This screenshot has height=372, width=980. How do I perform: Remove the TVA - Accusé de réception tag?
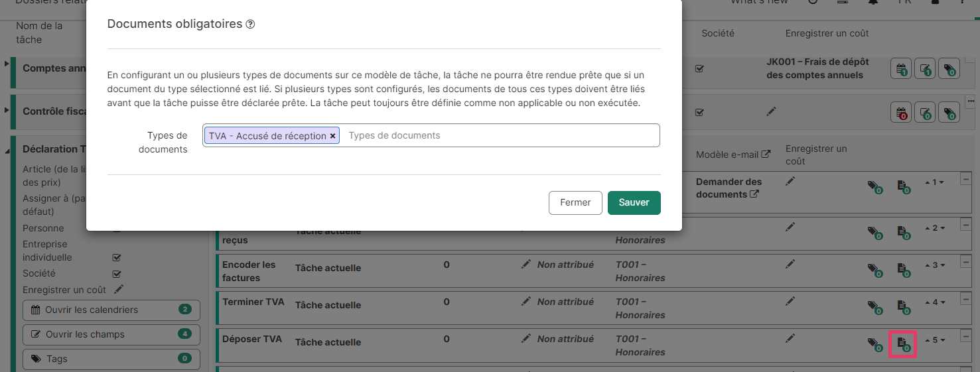[x=333, y=136]
